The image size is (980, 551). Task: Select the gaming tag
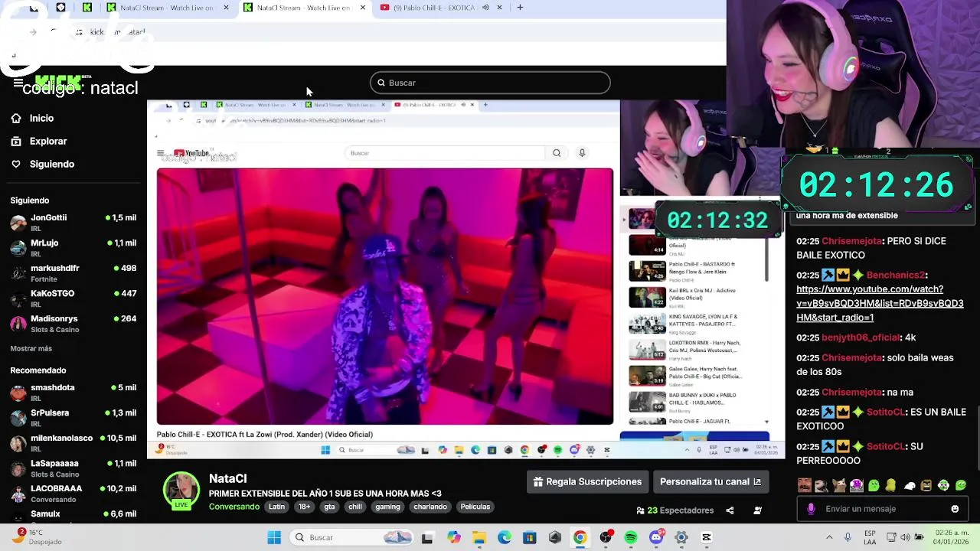point(387,507)
